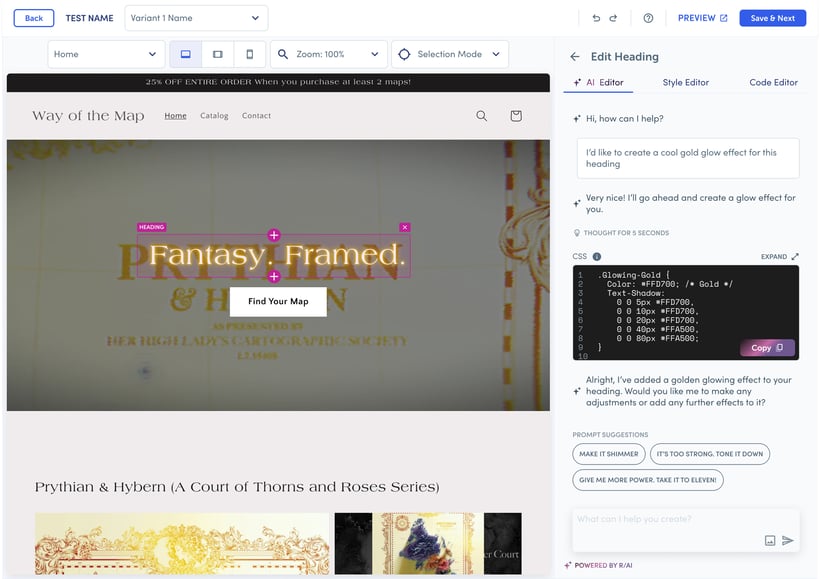Select the desktop device view icon
This screenshot has width=820, height=579.
coord(186,54)
